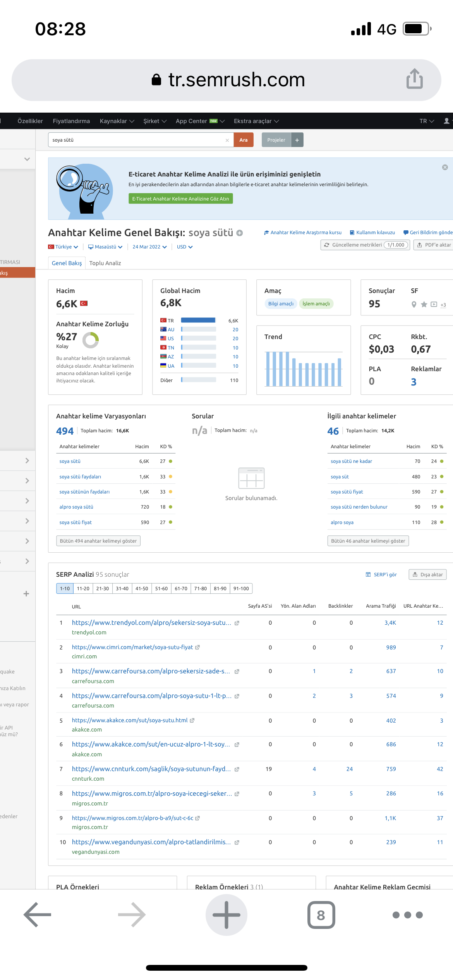Image resolution: width=453 pixels, height=980 pixels.
Task: Go back with browser back arrow
Action: 38,915
